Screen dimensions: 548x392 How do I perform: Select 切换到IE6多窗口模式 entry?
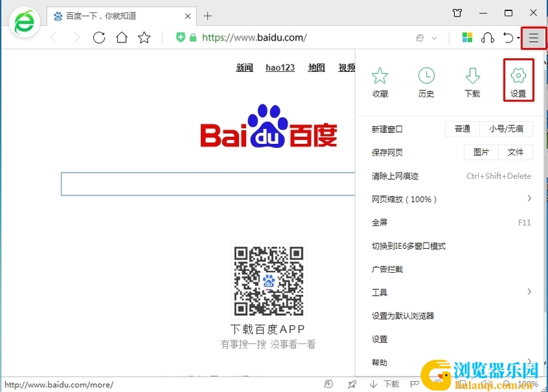click(x=451, y=246)
